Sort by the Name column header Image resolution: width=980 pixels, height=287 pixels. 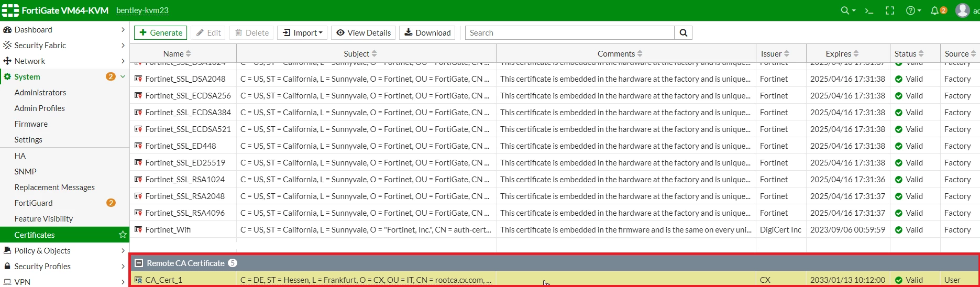click(x=177, y=53)
